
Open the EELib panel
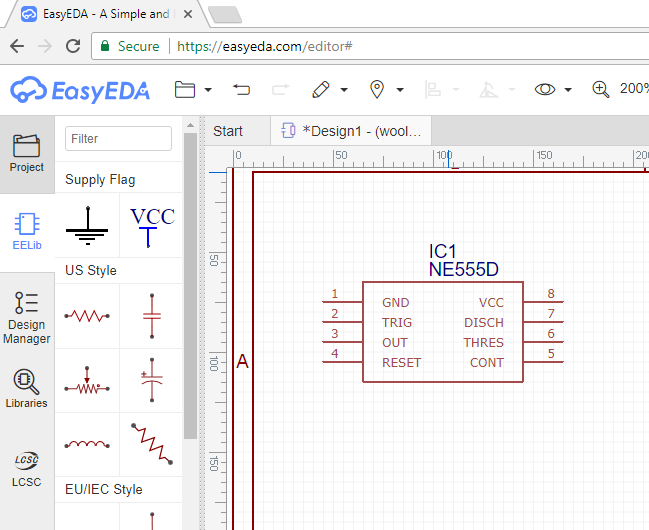tap(27, 232)
